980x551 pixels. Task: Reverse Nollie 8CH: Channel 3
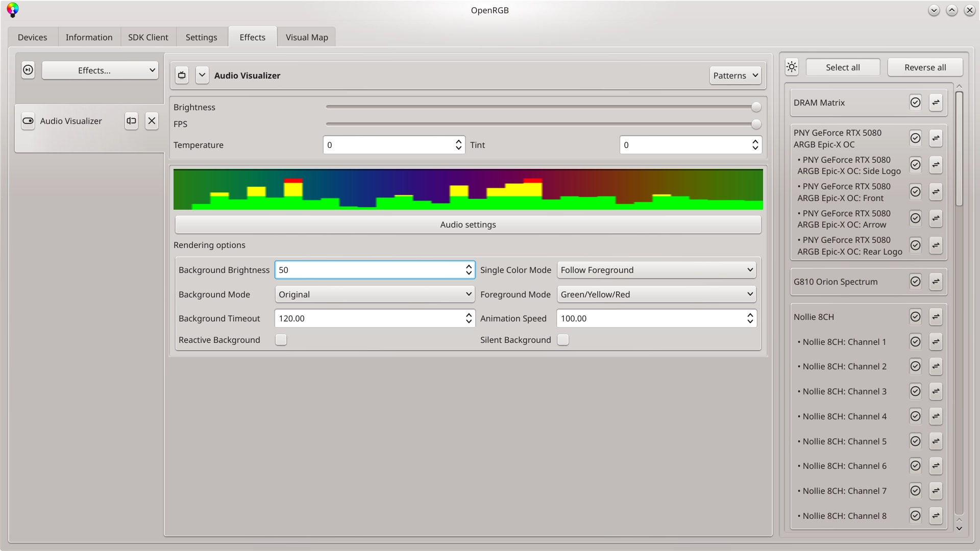[936, 391]
